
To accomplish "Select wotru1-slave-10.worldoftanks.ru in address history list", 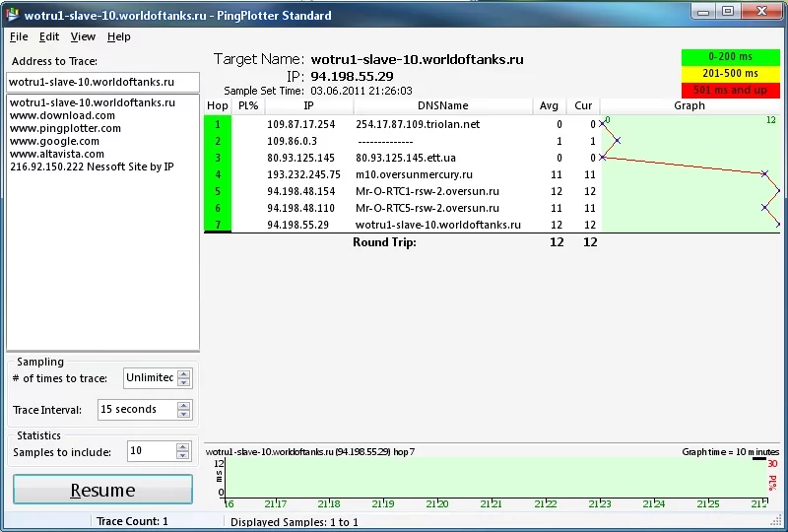I will [93, 102].
